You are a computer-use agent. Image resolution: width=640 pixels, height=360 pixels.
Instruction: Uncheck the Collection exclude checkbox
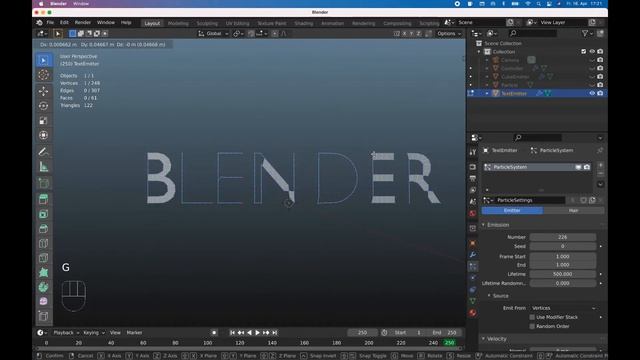584,51
